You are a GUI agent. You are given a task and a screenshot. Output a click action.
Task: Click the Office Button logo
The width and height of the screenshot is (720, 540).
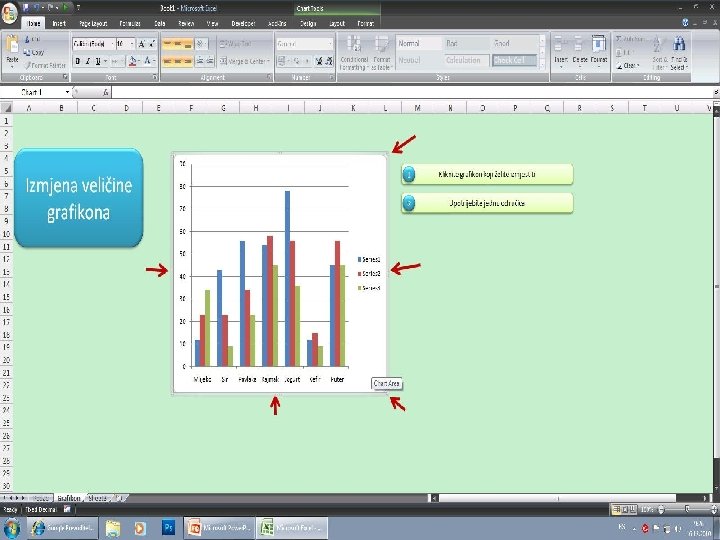pyautogui.click(x=9, y=12)
